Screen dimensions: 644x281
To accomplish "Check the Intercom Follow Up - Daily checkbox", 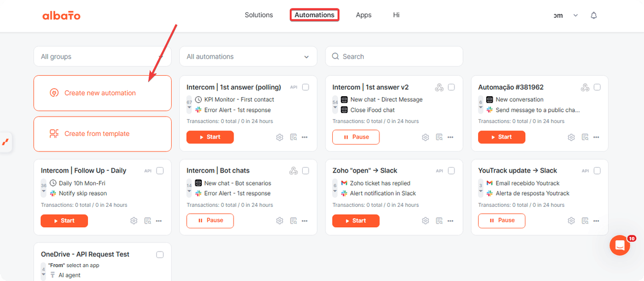I will 160,170.
